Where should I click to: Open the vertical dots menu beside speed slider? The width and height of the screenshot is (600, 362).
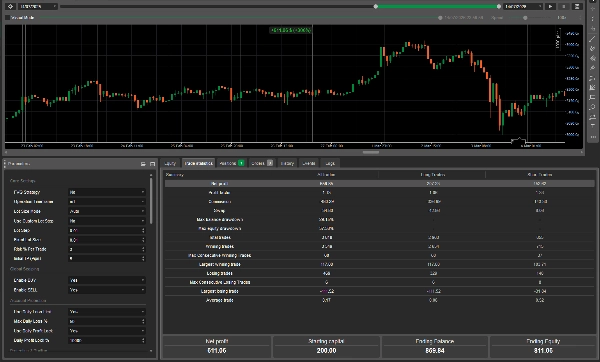(580, 18)
